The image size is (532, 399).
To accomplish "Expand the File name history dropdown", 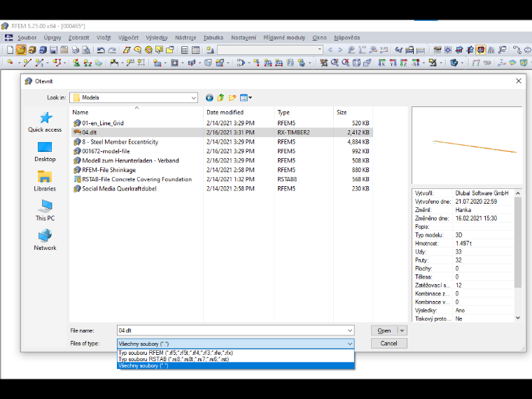I will pos(350,330).
